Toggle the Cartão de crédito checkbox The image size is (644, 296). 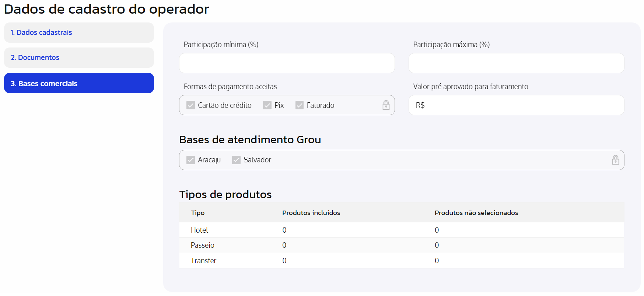190,105
